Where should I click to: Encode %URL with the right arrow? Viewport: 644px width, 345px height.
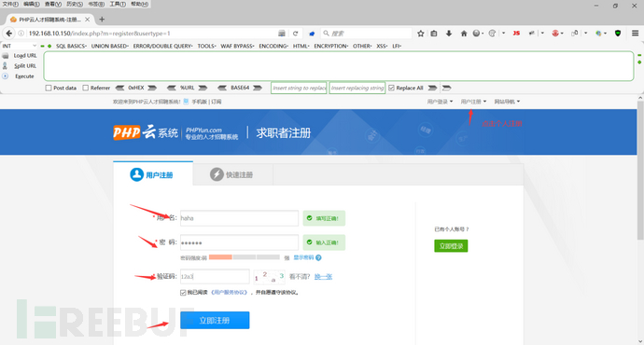coord(203,88)
